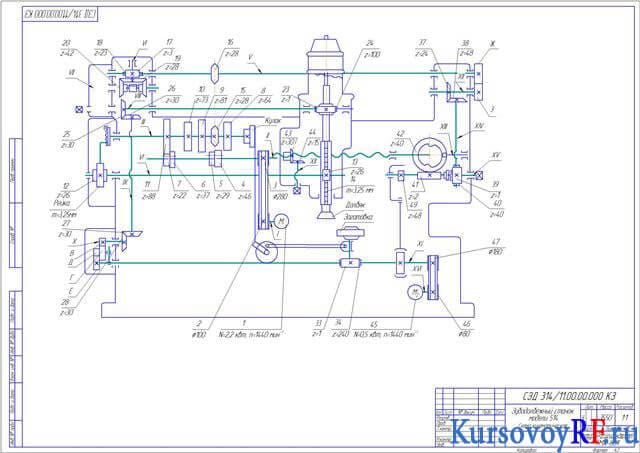Click the 'z=46' label under position 4
Image resolution: width=640 pixels, height=453 pixels.
pyautogui.click(x=244, y=196)
